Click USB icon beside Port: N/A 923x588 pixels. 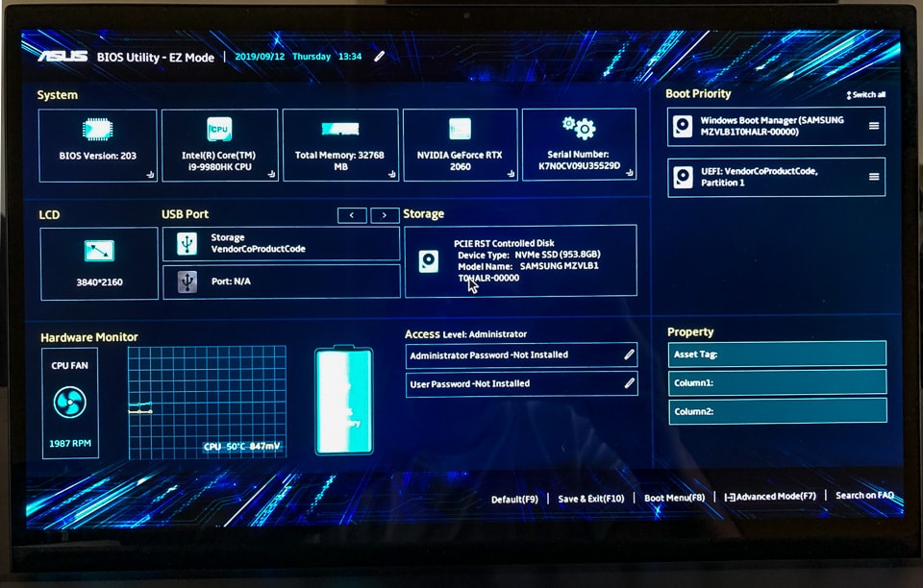pos(187,282)
